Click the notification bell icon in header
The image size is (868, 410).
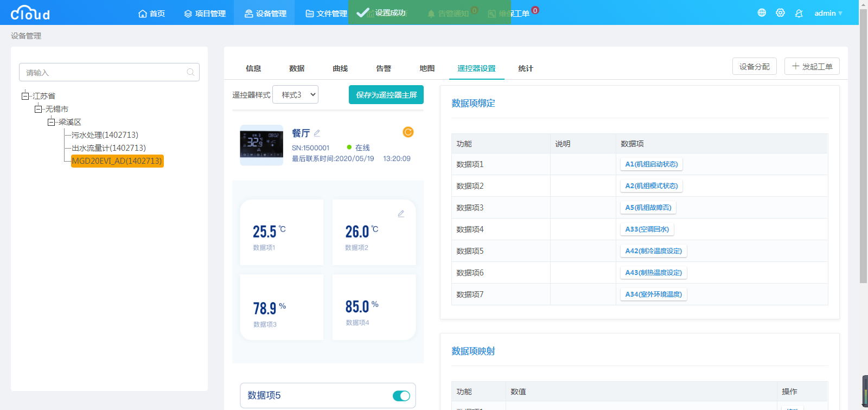[799, 13]
